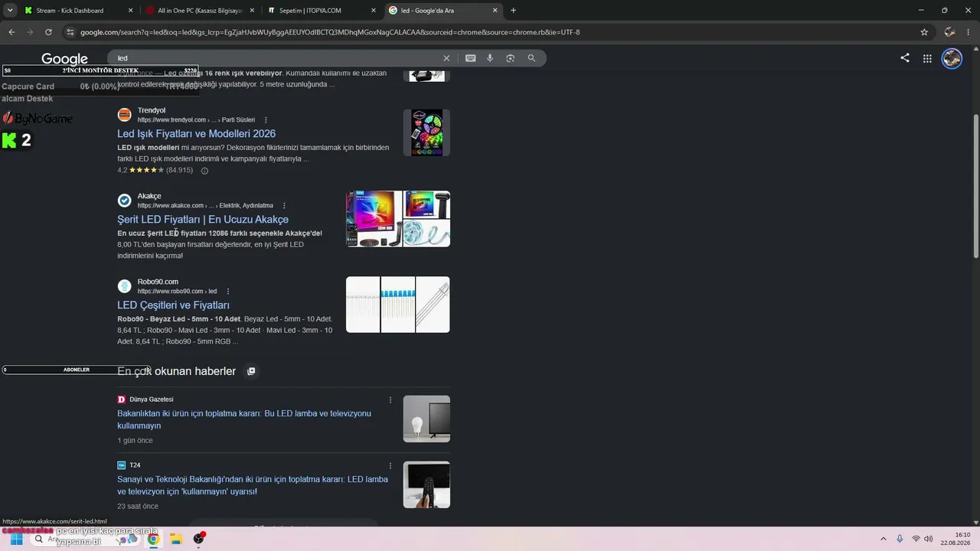Focus the Google search input field

tap(276, 58)
